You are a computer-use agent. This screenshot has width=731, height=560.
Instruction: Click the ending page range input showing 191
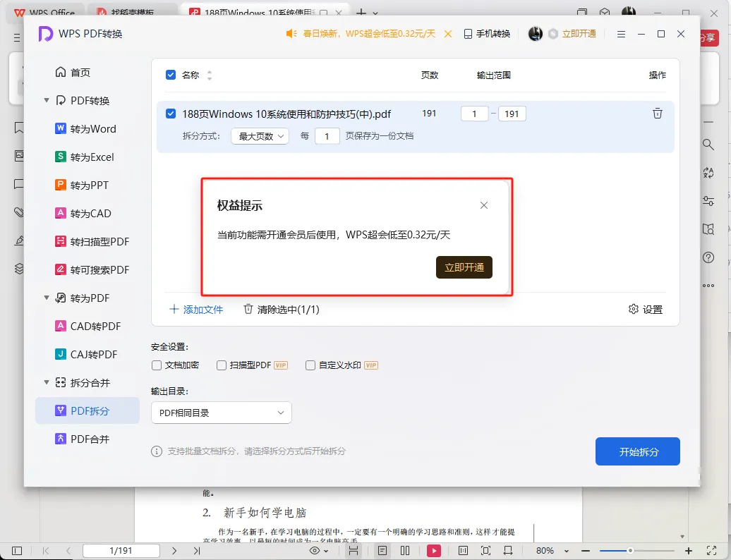(x=512, y=113)
